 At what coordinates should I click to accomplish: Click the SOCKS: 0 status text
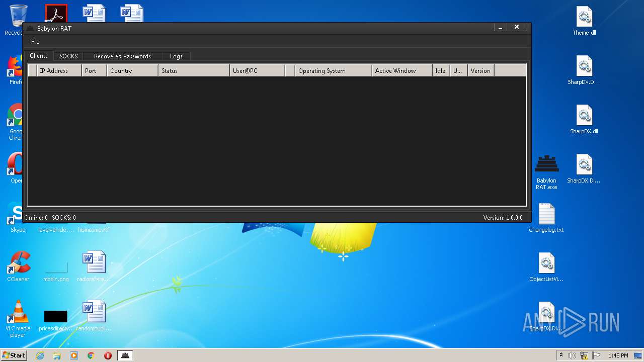coord(64,218)
